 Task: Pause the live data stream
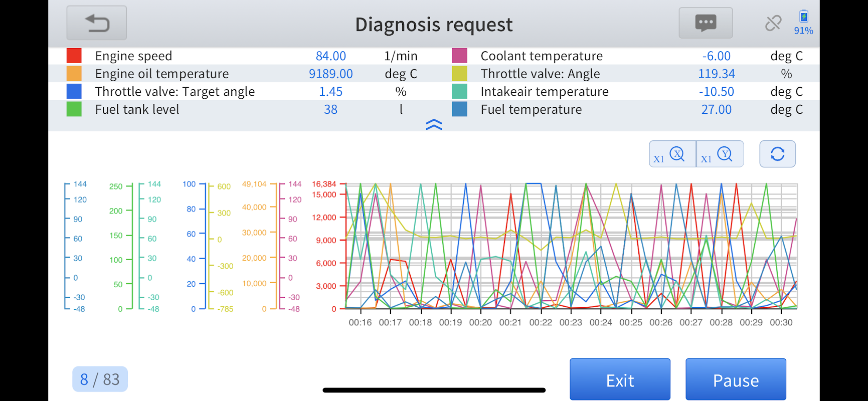click(736, 379)
